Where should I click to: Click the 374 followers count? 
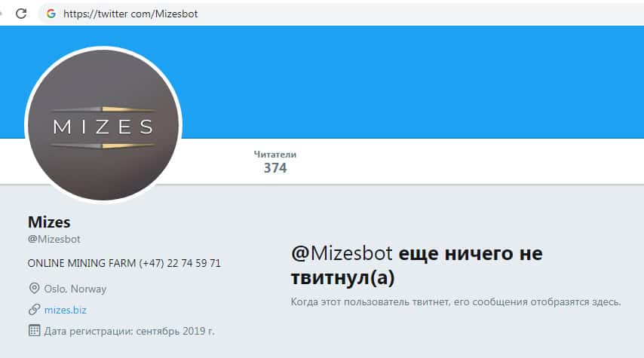point(274,168)
